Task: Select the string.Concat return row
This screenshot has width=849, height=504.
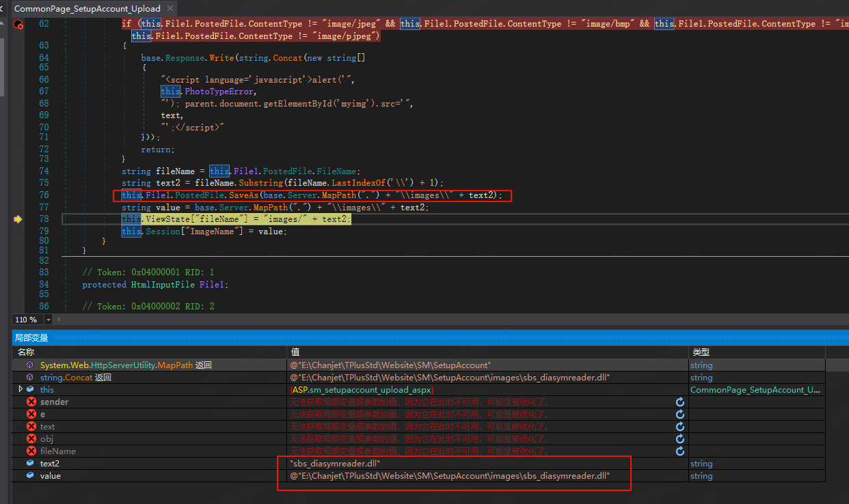Action: (75, 378)
